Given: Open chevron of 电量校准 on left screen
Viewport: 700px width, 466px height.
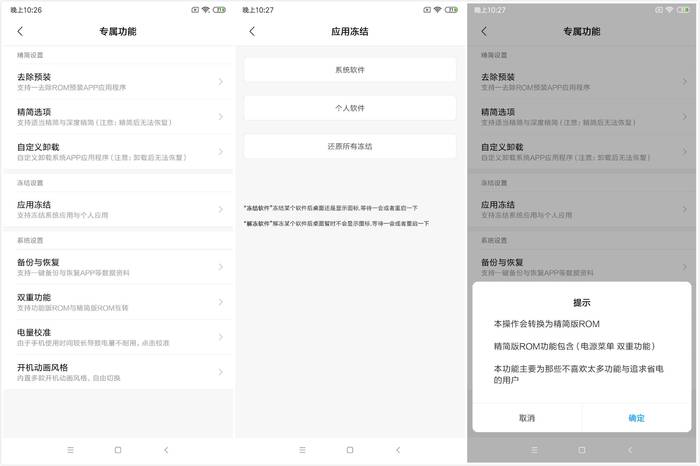Looking at the screenshot, I should coord(221,337).
